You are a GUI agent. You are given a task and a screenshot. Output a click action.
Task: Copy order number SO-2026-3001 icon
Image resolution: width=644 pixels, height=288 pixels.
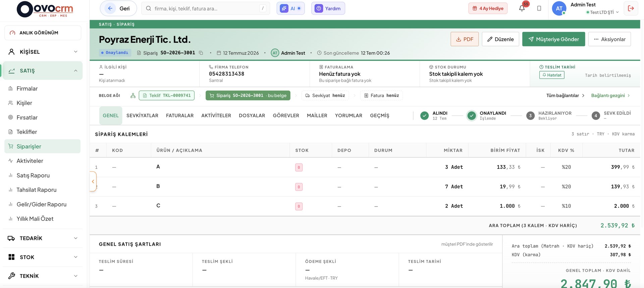coord(201,53)
